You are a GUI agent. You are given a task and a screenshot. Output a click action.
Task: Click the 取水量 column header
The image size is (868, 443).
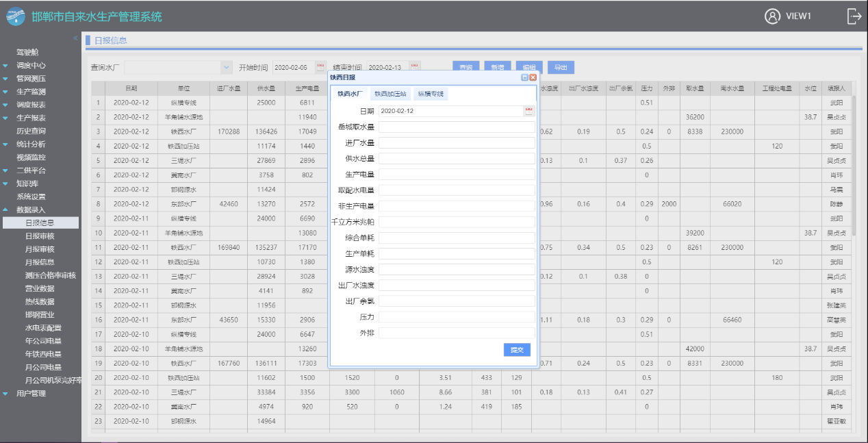(x=695, y=88)
